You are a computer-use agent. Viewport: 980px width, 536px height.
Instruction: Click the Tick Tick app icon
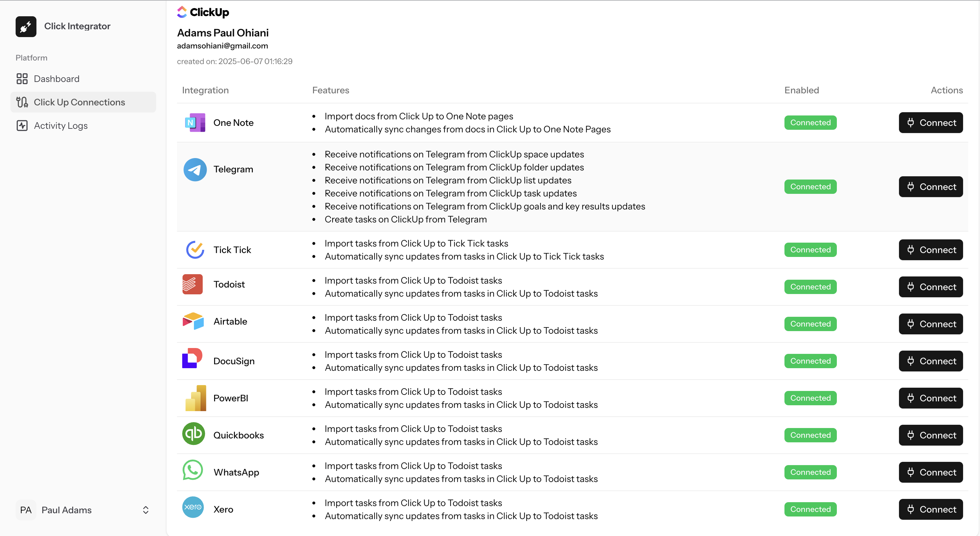195,249
